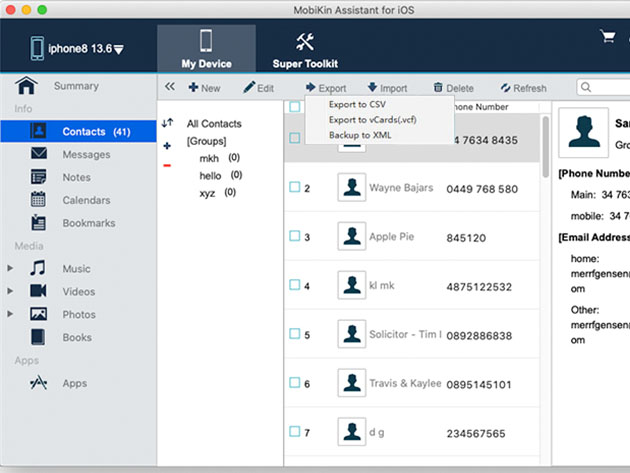630x473 pixels.
Task: Switch to Super Toolkit tab
Action: (x=305, y=50)
